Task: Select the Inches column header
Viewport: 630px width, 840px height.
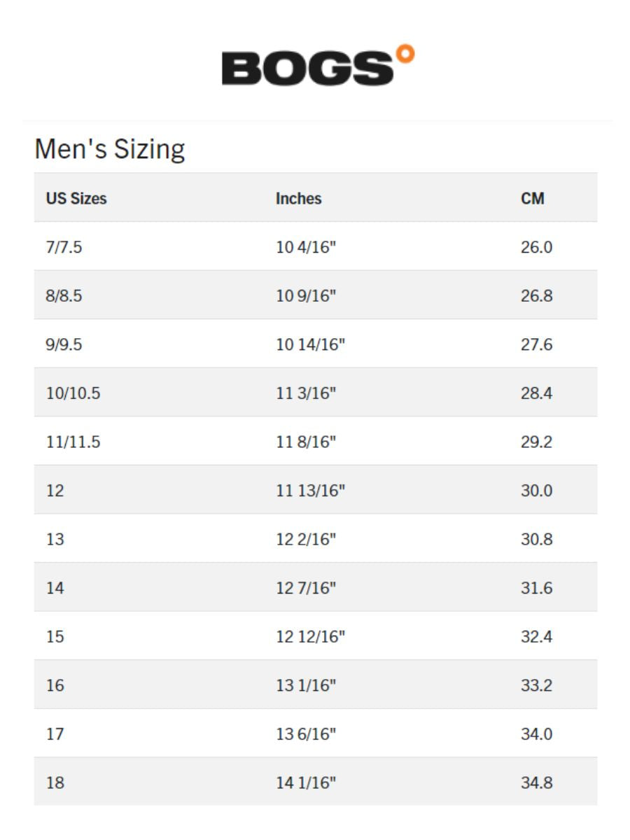Action: (x=298, y=199)
